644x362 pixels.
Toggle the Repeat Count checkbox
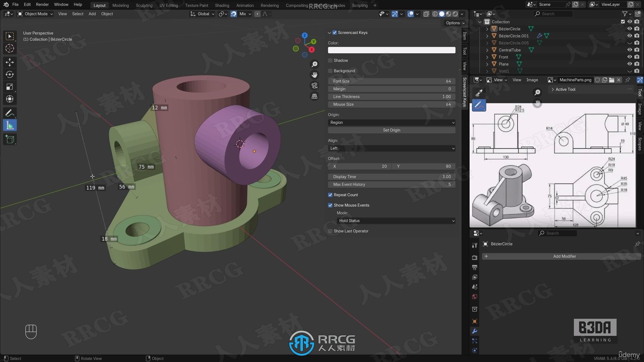pyautogui.click(x=330, y=195)
